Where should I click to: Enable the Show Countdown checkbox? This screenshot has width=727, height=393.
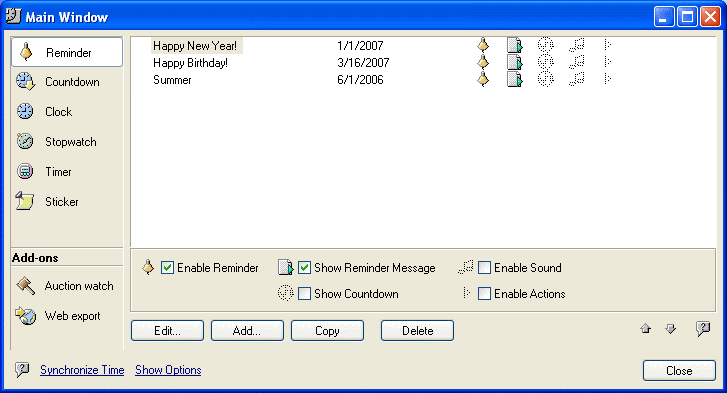click(x=304, y=293)
